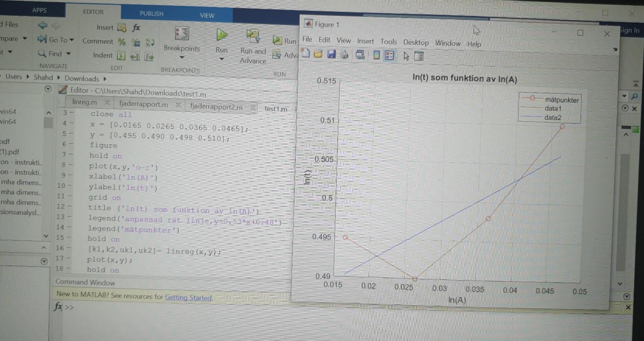Viewport: 644px width, 341px height.
Task: Click the Sign In button
Action: 630,31
